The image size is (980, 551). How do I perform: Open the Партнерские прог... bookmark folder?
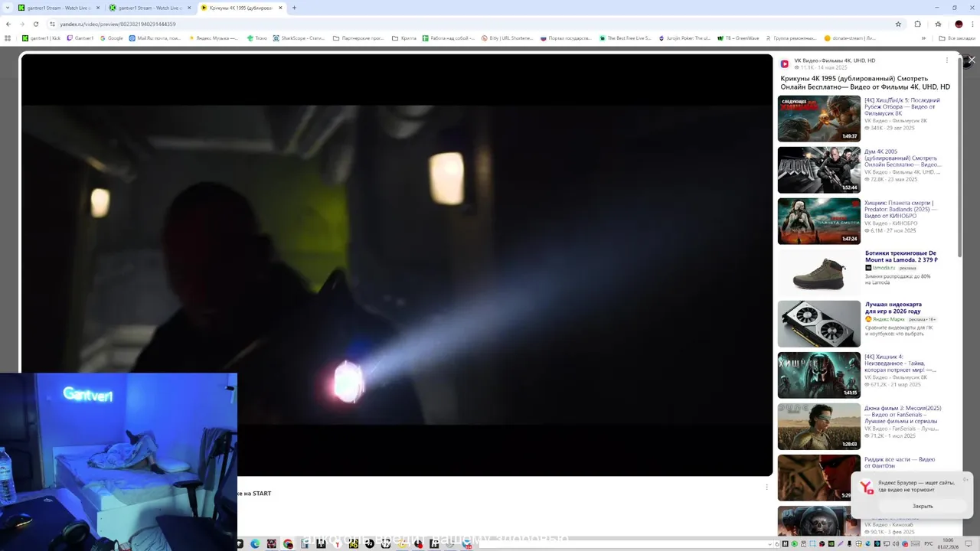[x=359, y=37]
